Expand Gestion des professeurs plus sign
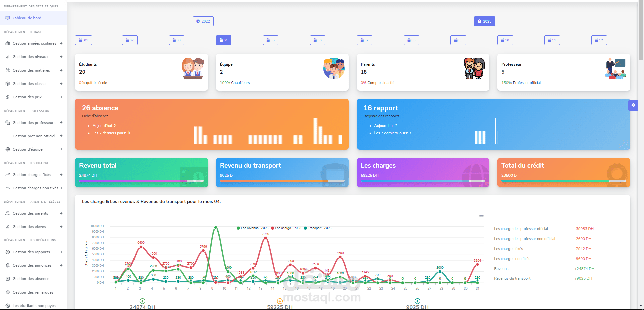 pos(61,123)
